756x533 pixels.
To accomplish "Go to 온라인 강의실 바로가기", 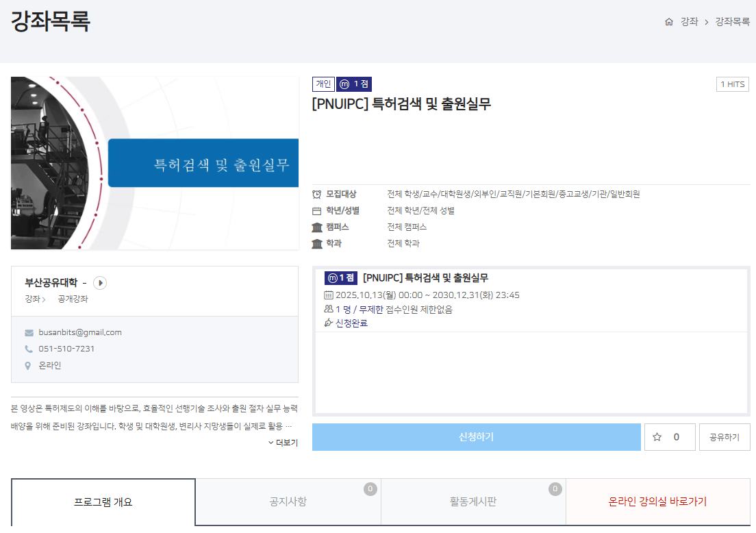I will pos(657,502).
